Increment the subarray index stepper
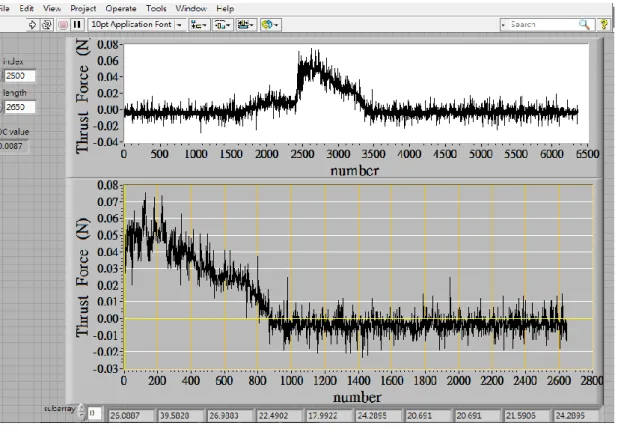 [82, 409]
